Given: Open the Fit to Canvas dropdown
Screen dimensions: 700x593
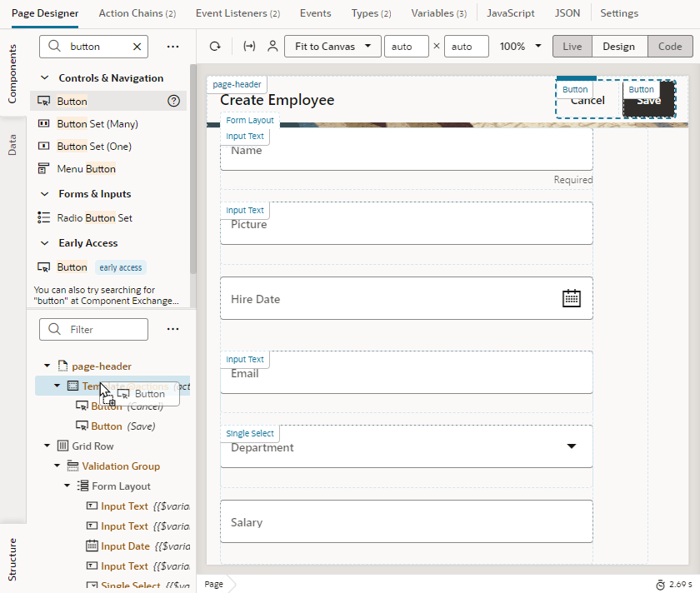Looking at the screenshot, I should point(332,46).
